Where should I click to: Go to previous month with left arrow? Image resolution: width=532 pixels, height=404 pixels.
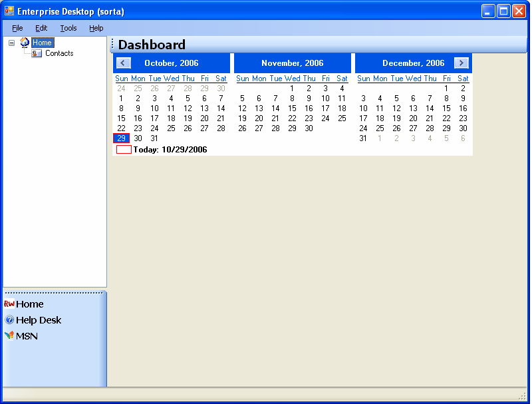(123, 63)
